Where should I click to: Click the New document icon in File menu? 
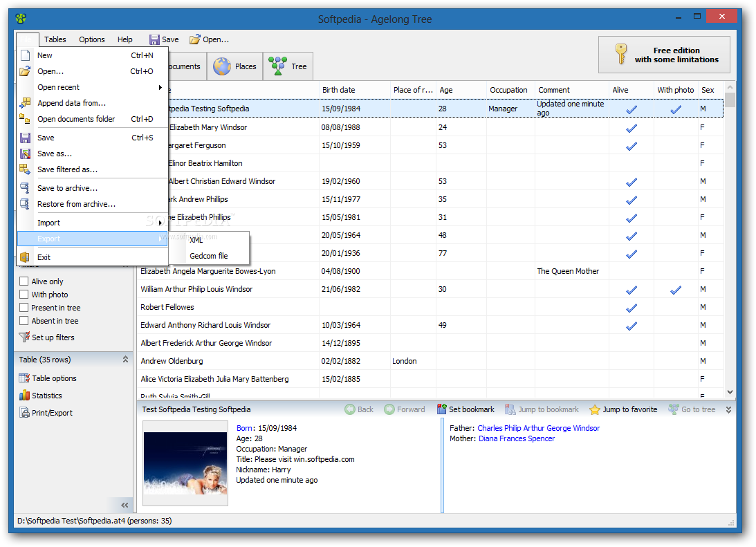point(25,55)
